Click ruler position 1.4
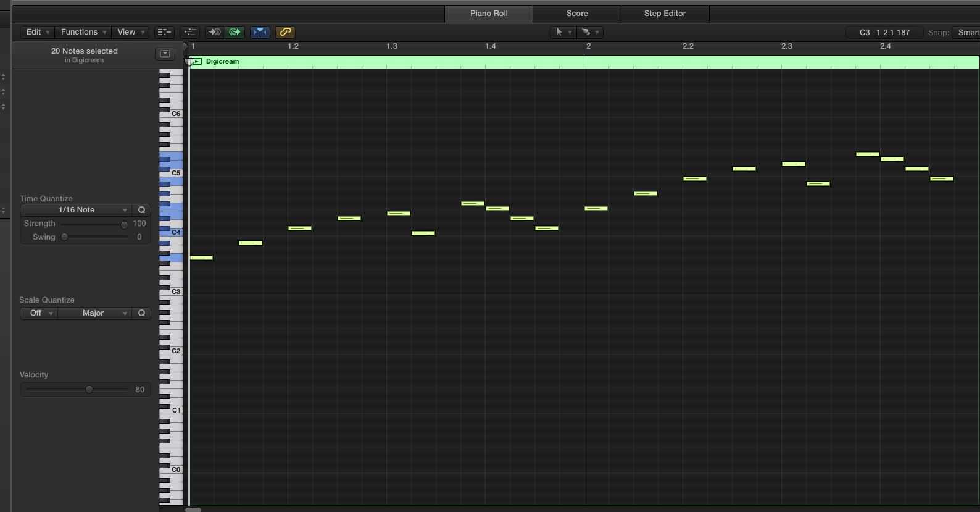The height and width of the screenshot is (512, 980). tap(491, 46)
